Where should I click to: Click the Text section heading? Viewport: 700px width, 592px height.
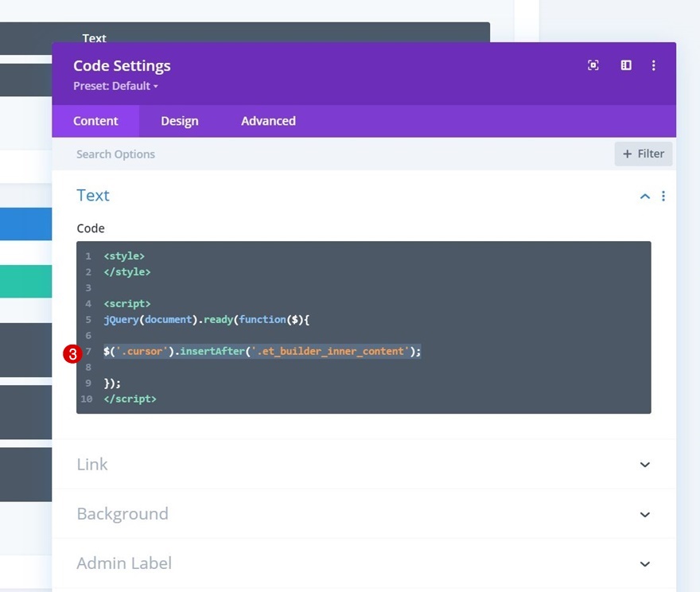[x=93, y=196]
